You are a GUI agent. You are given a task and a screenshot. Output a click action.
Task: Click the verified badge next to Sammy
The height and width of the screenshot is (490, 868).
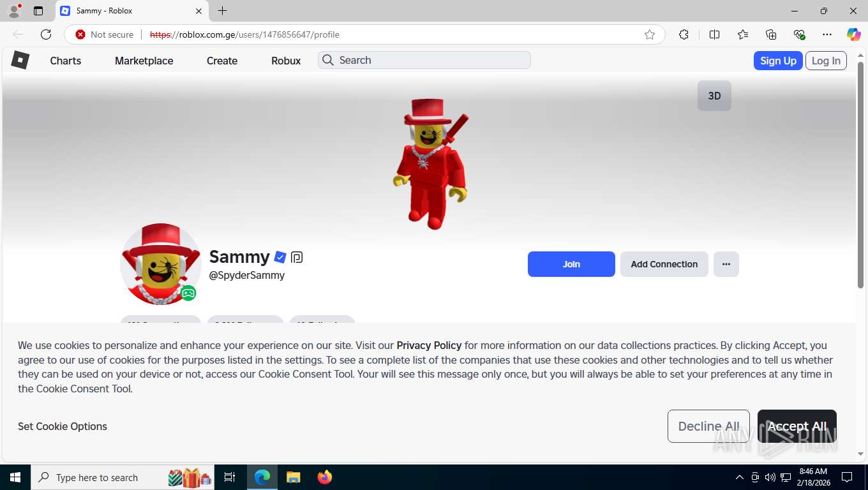[280, 257]
